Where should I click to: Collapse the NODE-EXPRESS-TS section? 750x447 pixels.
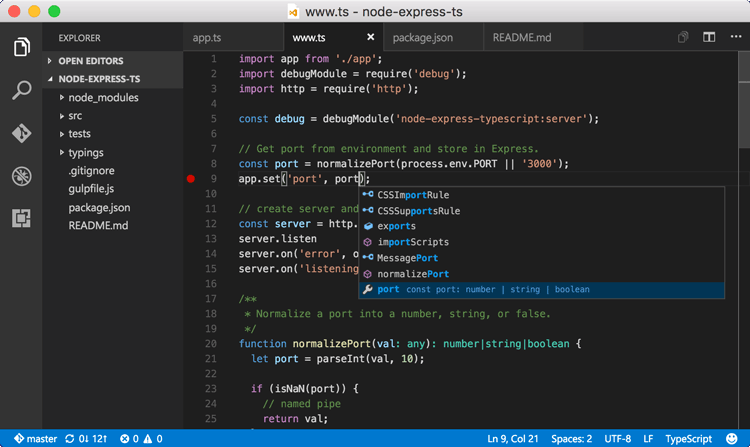click(113, 79)
